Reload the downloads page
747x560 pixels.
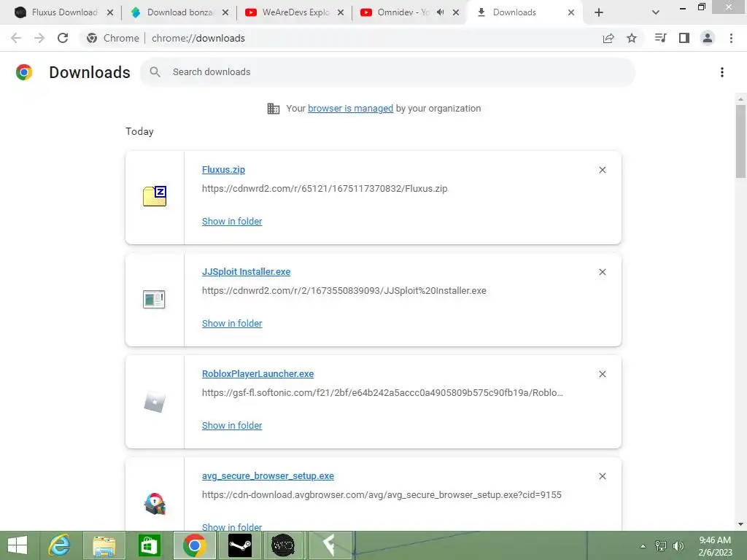click(63, 38)
